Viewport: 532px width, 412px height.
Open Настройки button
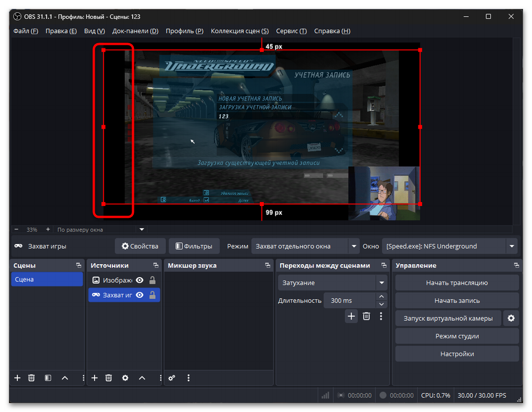[456, 354]
